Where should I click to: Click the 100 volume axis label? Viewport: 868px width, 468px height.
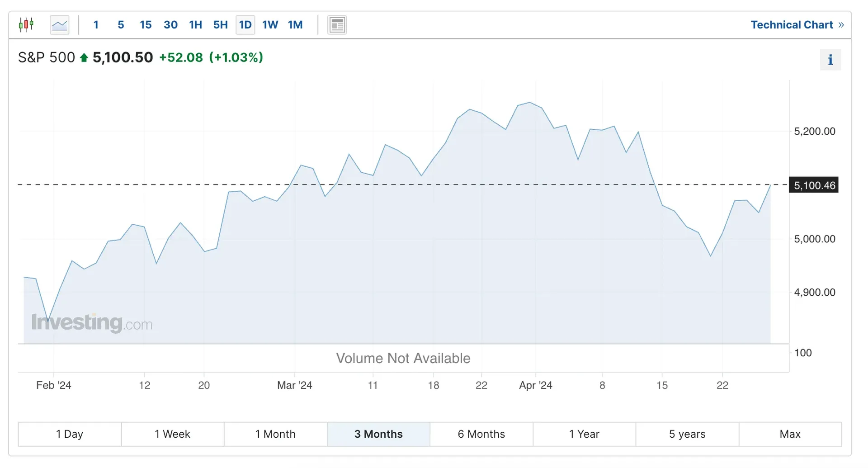(803, 353)
